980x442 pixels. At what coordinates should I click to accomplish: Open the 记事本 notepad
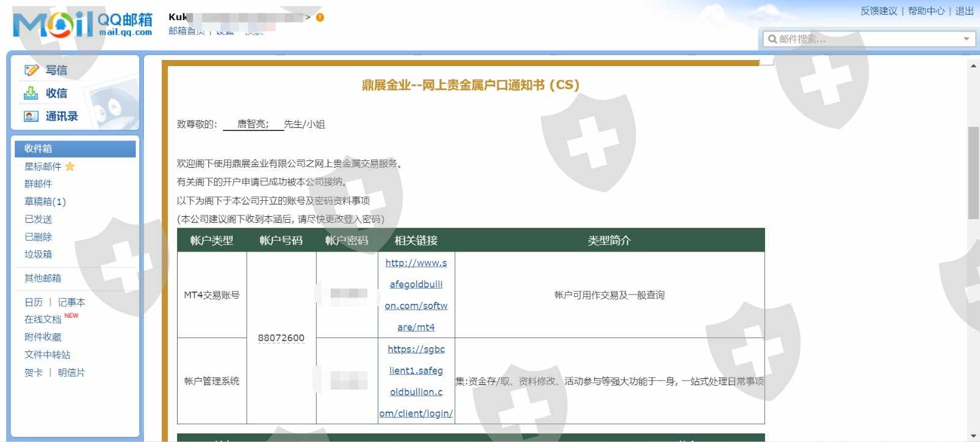[72, 302]
